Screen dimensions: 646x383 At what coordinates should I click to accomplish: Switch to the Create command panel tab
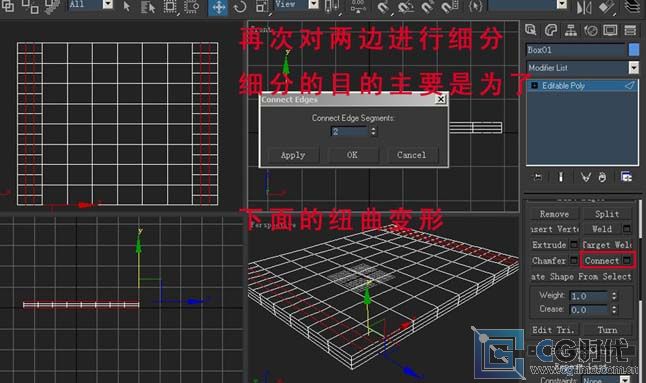(531, 30)
